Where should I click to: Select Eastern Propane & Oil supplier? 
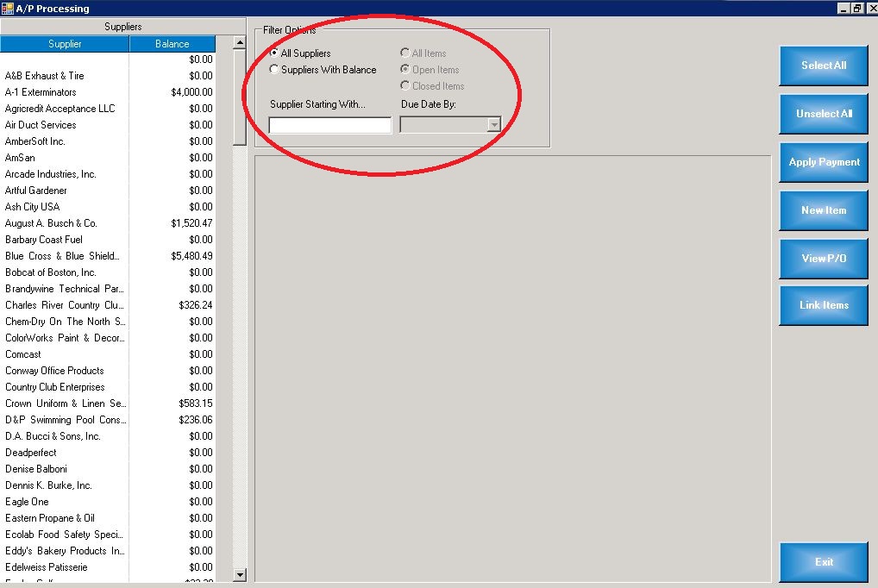(108, 518)
